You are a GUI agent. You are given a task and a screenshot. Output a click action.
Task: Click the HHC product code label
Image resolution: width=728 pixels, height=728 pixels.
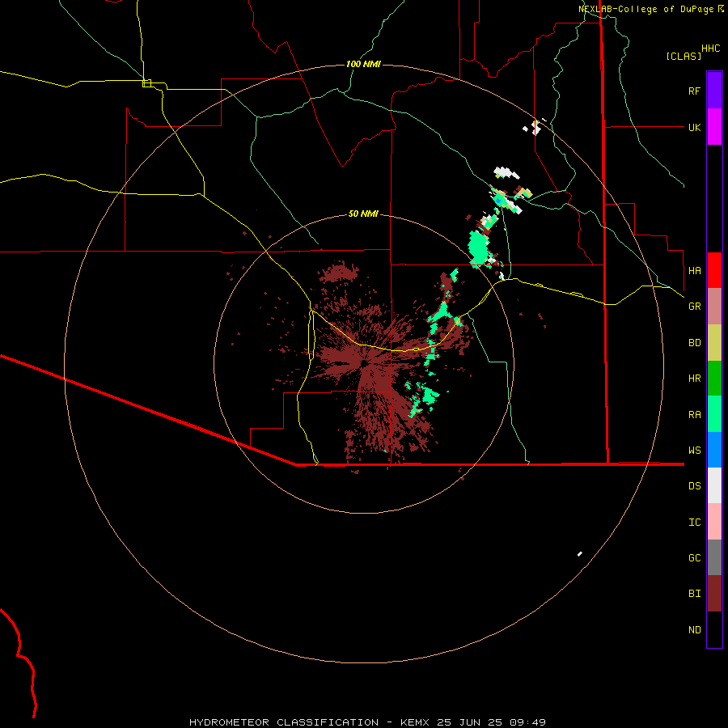click(x=710, y=49)
